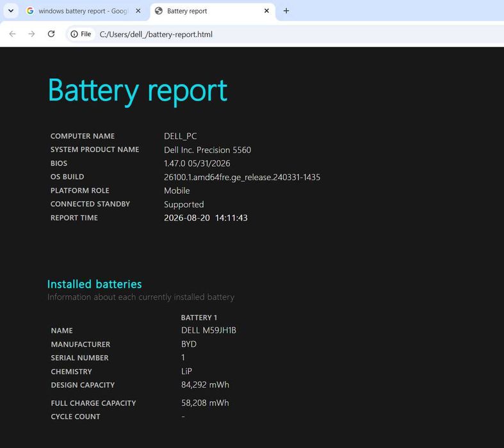The width and height of the screenshot is (504, 448).
Task: Close the Battery report tab
Action: coord(266,11)
